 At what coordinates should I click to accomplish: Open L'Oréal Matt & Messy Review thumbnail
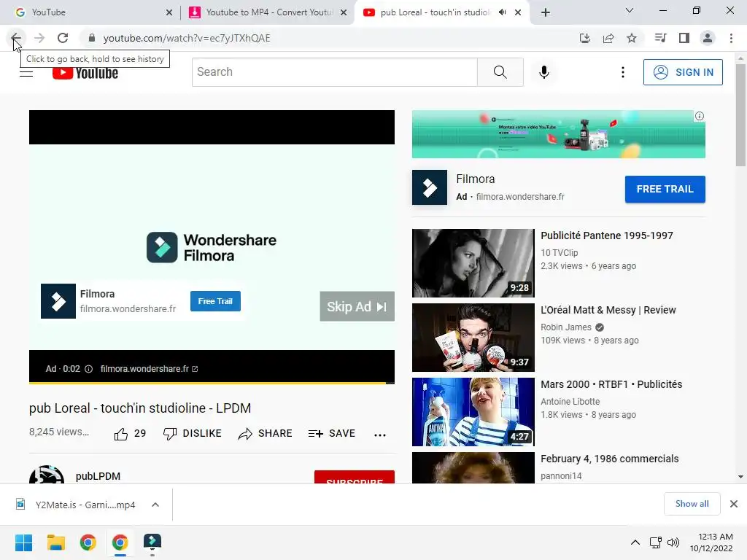click(473, 337)
